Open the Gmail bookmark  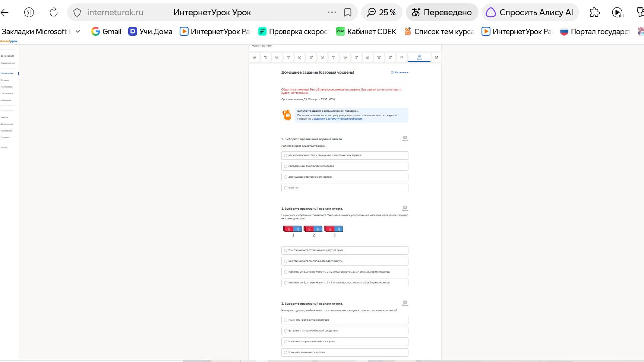[106, 32]
